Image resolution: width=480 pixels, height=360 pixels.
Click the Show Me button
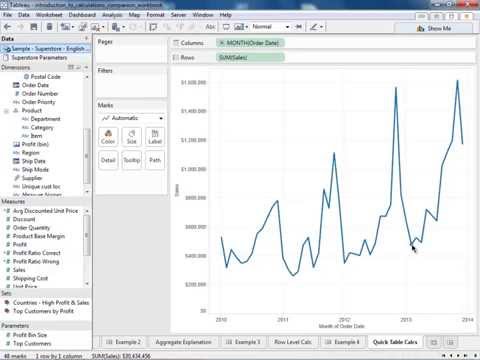coord(433,28)
